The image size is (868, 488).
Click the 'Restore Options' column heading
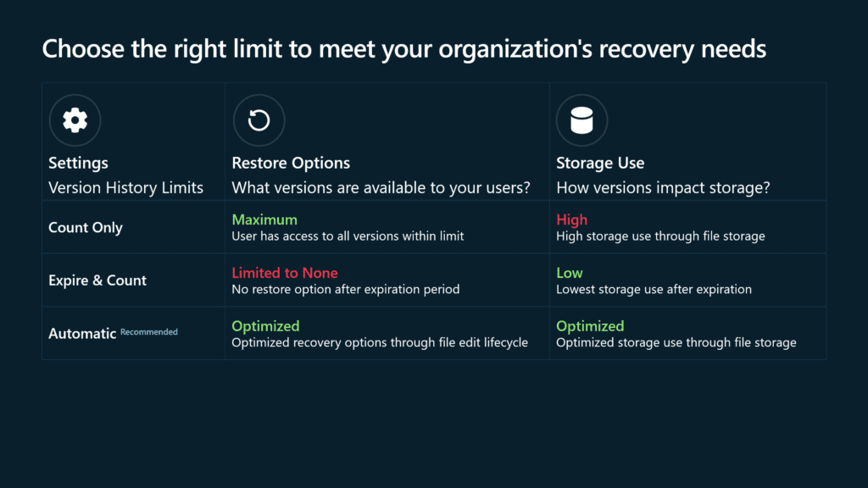point(291,163)
